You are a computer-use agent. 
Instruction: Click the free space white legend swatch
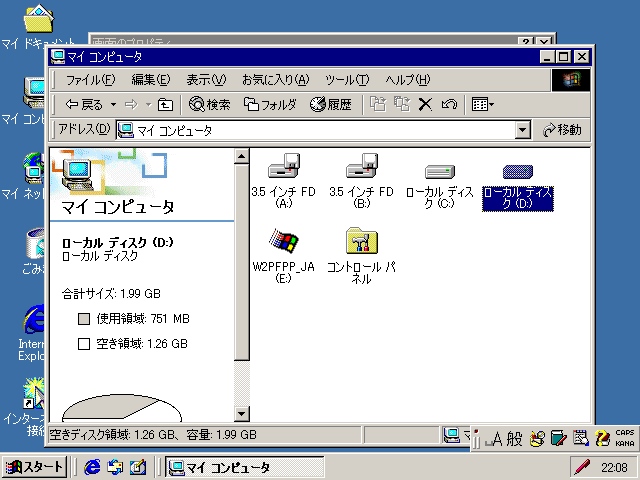(x=84, y=344)
